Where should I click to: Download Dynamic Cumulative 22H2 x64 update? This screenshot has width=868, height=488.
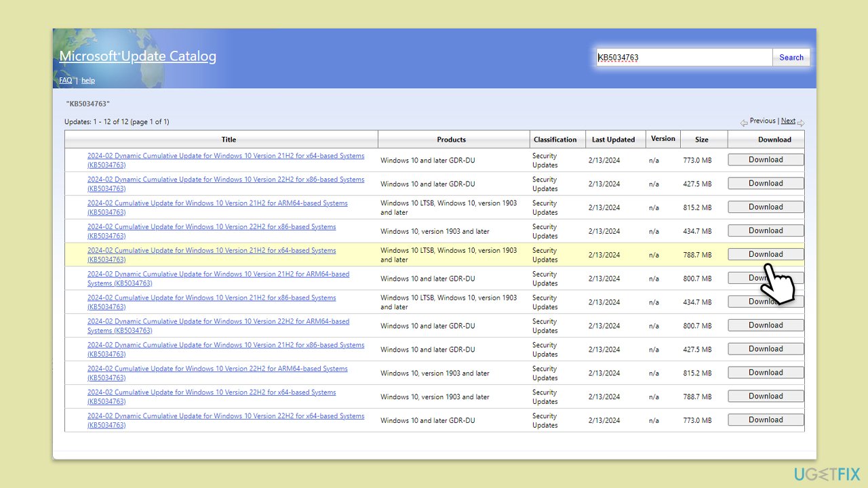coord(766,420)
